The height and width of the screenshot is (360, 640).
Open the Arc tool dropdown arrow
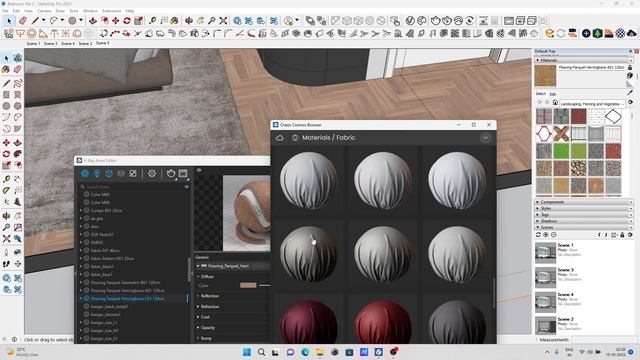[62, 20]
